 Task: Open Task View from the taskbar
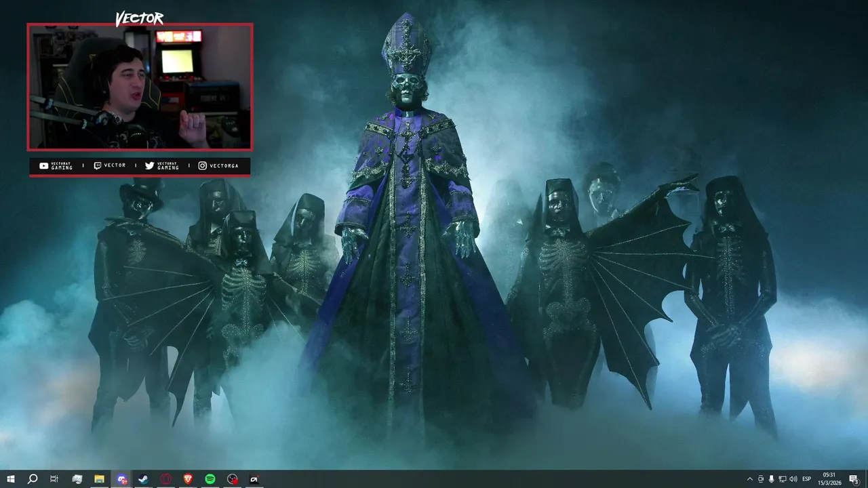coord(54,479)
